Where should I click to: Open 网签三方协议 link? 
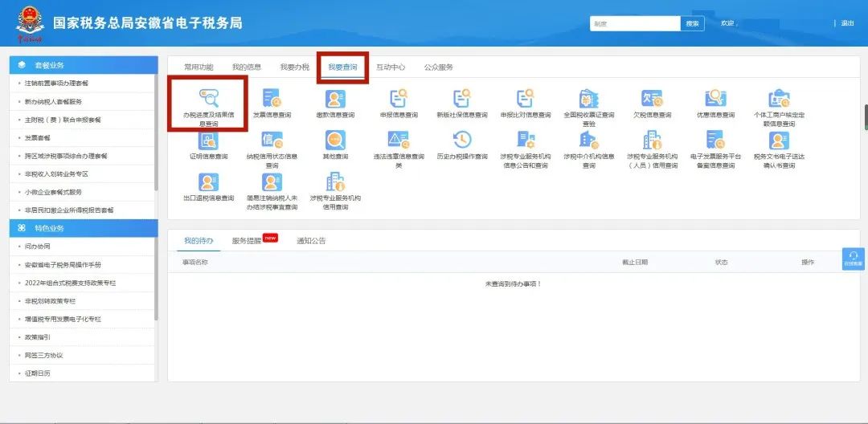[43, 356]
